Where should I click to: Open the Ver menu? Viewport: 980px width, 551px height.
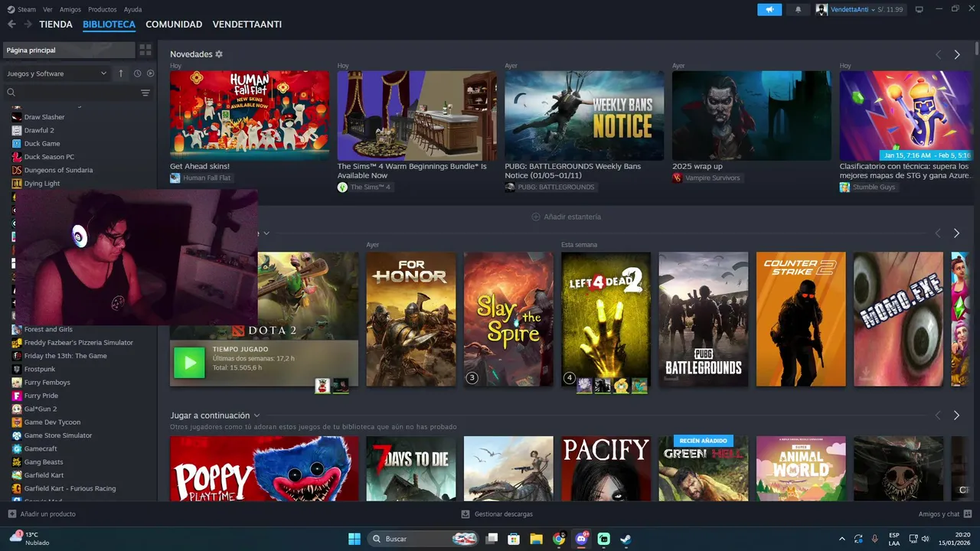tap(47, 9)
